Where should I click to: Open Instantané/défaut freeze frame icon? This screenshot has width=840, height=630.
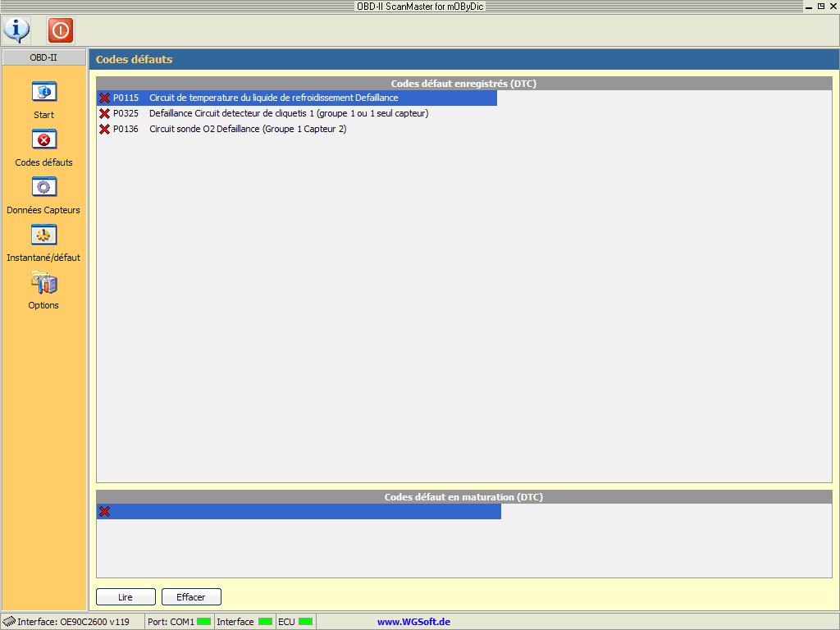click(x=43, y=235)
